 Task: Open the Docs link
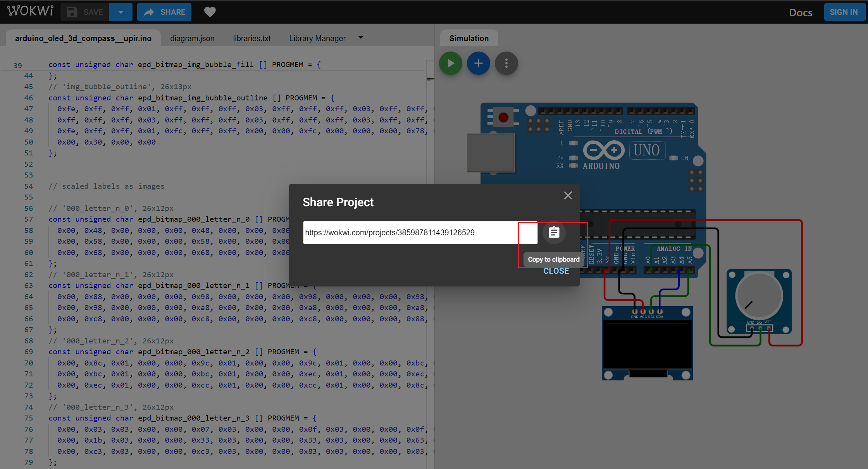[x=800, y=12]
